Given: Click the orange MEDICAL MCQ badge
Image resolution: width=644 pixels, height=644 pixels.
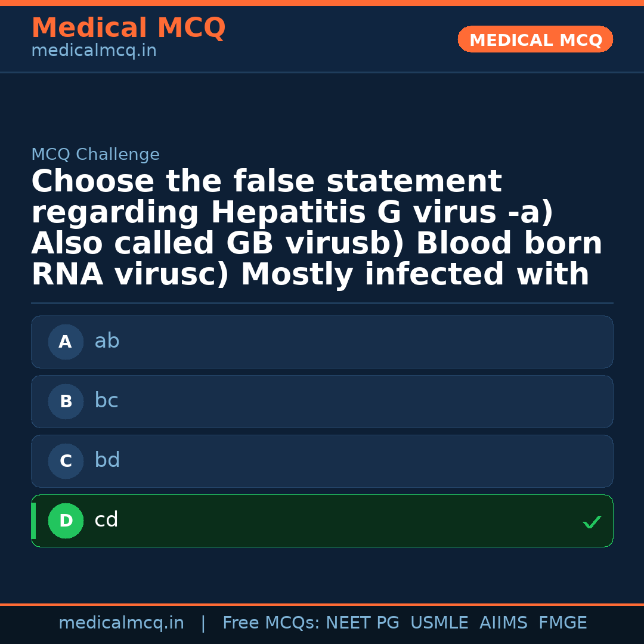Looking at the screenshot, I should click(x=535, y=39).
